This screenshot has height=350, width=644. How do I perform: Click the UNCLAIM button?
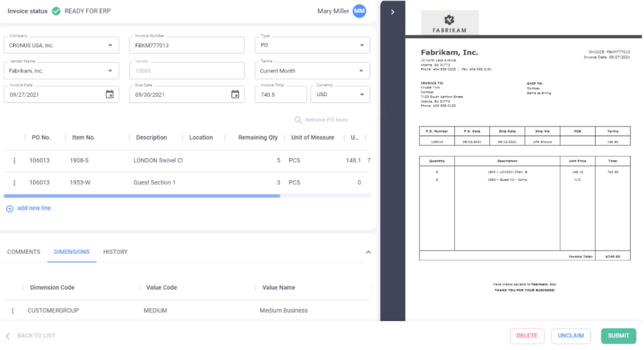[571, 336]
